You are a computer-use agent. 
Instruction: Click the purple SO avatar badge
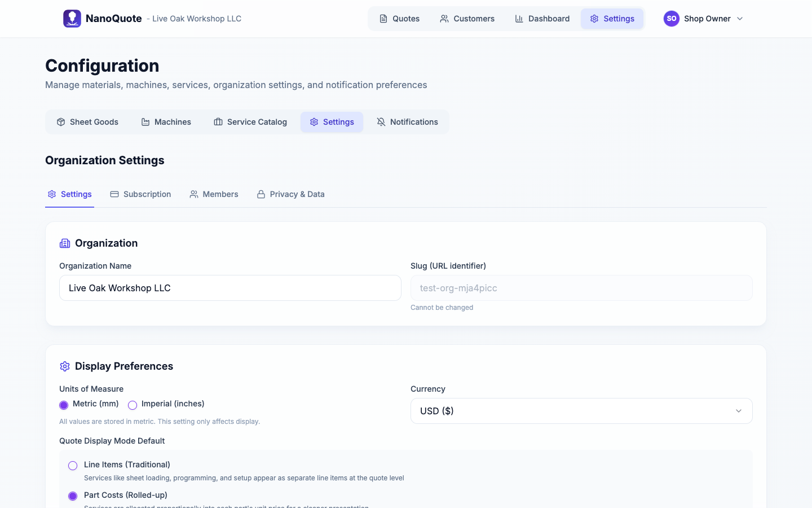pyautogui.click(x=671, y=18)
